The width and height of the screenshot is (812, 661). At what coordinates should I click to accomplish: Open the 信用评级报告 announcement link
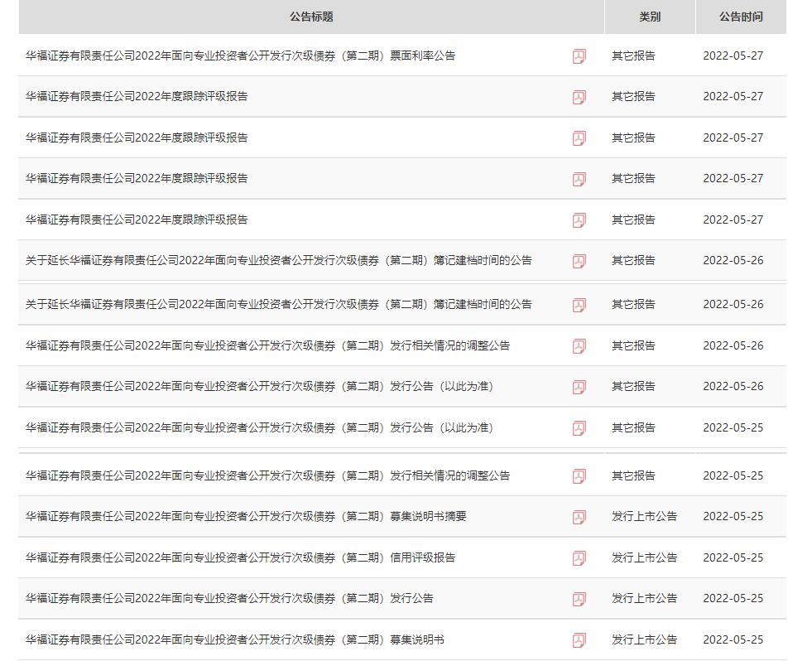click(232, 557)
